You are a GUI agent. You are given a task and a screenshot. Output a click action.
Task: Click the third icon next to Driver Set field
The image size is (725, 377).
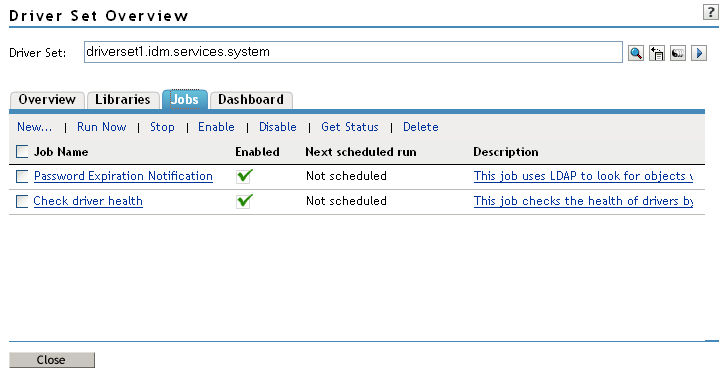pyautogui.click(x=678, y=53)
